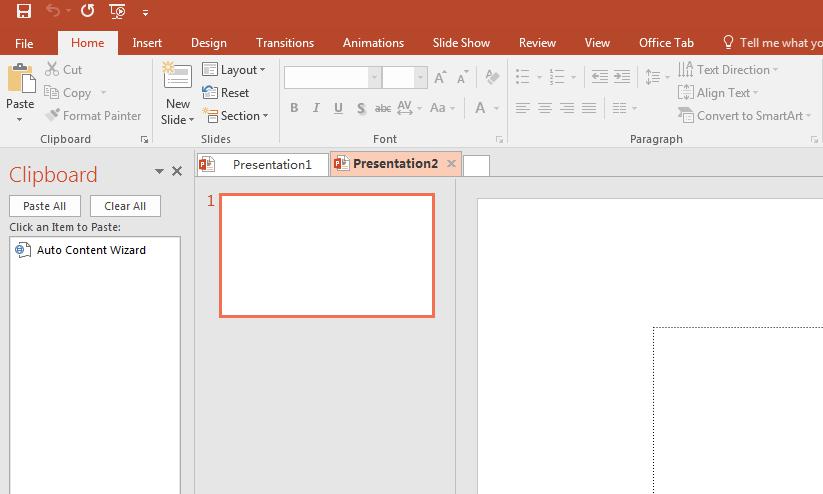The width and height of the screenshot is (823, 494).
Task: Click the font size combo box
Action: [x=404, y=78]
